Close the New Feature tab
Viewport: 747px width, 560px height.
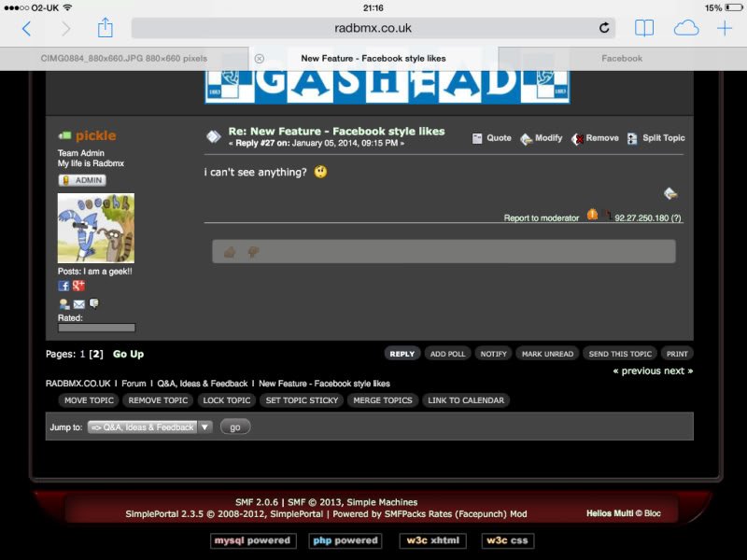click(260, 59)
